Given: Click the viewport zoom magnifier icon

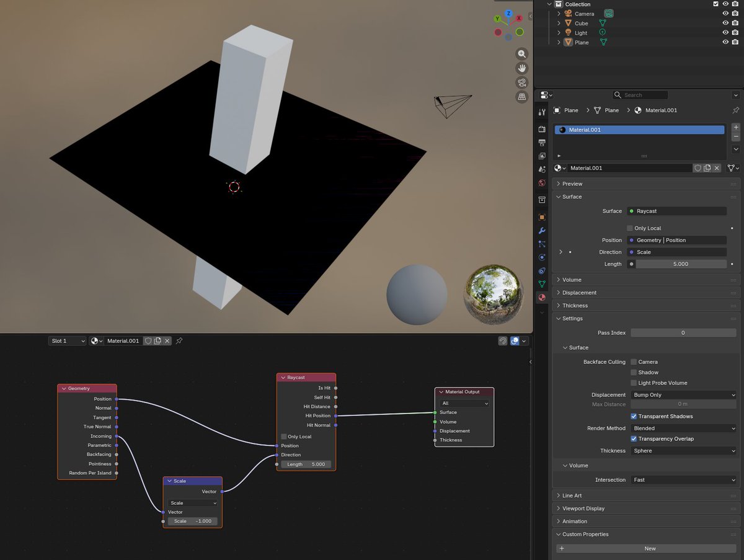Looking at the screenshot, I should (x=522, y=54).
